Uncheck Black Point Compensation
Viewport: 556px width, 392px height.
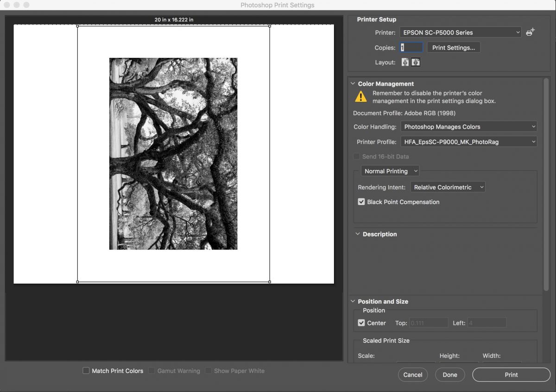click(361, 202)
